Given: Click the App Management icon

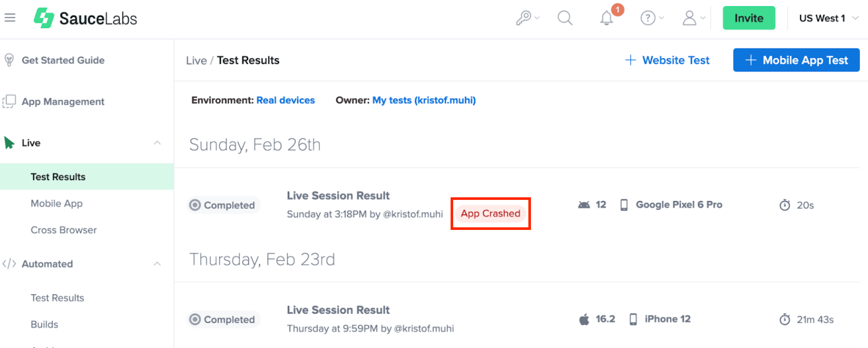Looking at the screenshot, I should click(9, 102).
